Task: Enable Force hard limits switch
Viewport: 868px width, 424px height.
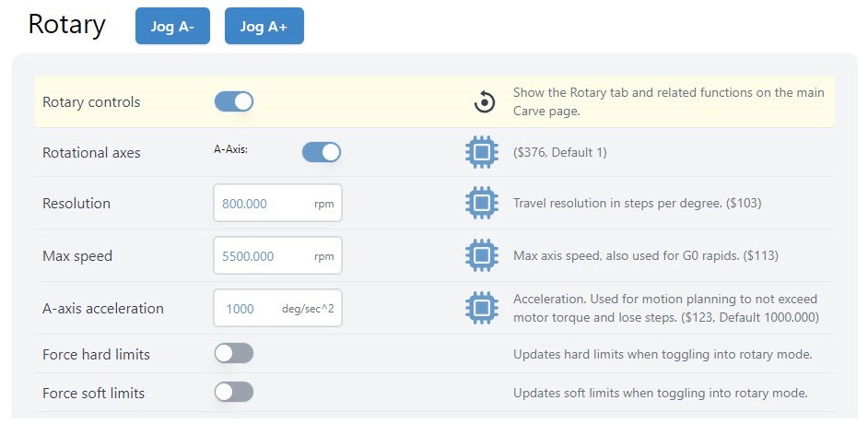Action: [234, 354]
